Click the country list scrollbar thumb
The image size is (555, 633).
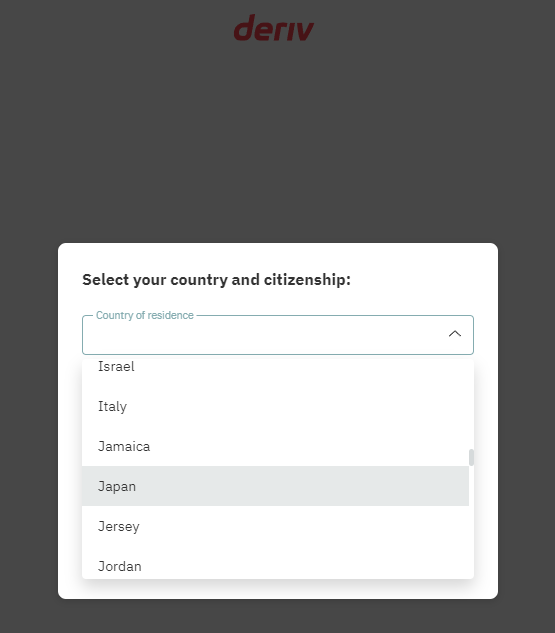click(471, 457)
